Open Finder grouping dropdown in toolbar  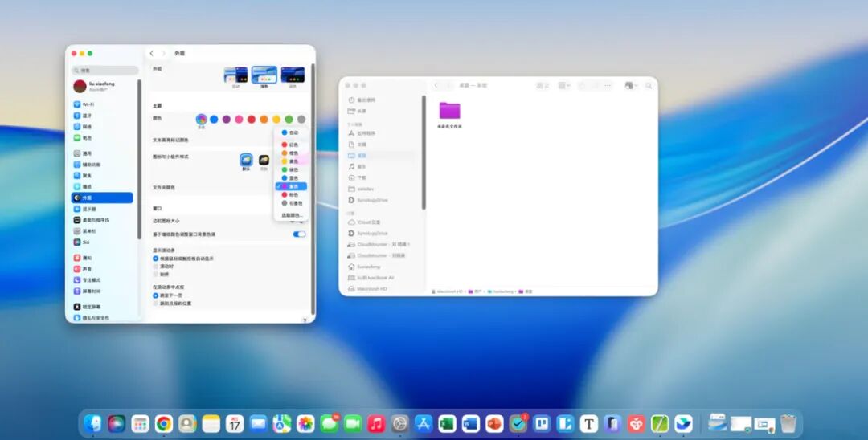(x=564, y=86)
